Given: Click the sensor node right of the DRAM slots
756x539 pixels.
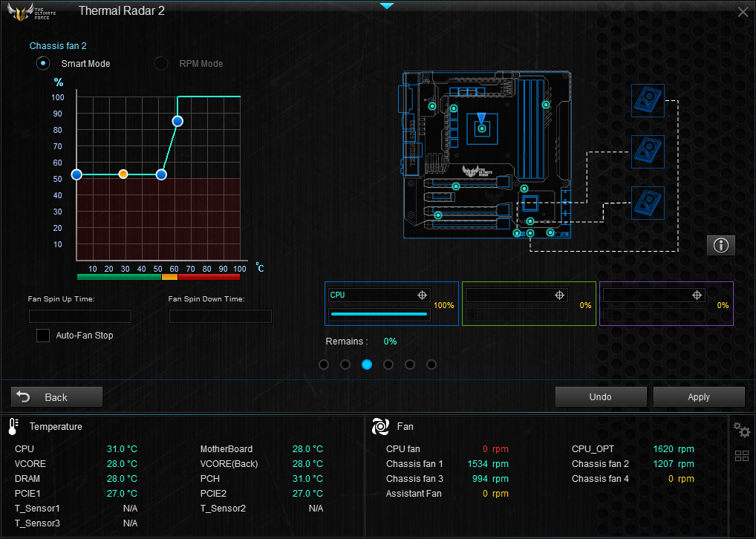Looking at the screenshot, I should pyautogui.click(x=546, y=105).
